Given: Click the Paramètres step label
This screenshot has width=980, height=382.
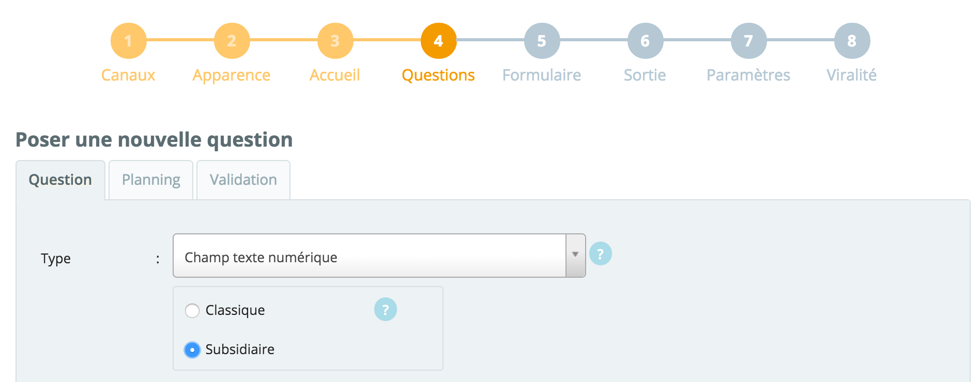Looking at the screenshot, I should point(748,75).
